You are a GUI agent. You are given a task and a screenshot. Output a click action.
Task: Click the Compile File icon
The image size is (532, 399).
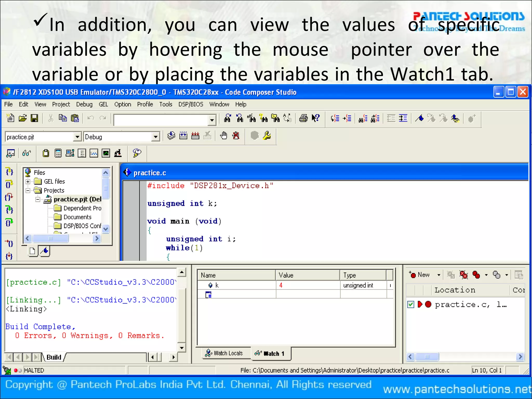pyautogui.click(x=171, y=136)
